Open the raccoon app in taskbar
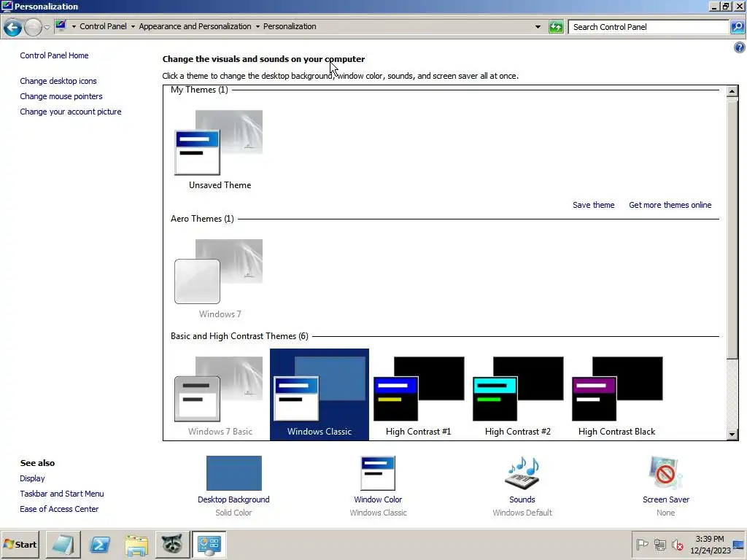This screenshot has width=747, height=560. pyautogui.click(x=172, y=544)
